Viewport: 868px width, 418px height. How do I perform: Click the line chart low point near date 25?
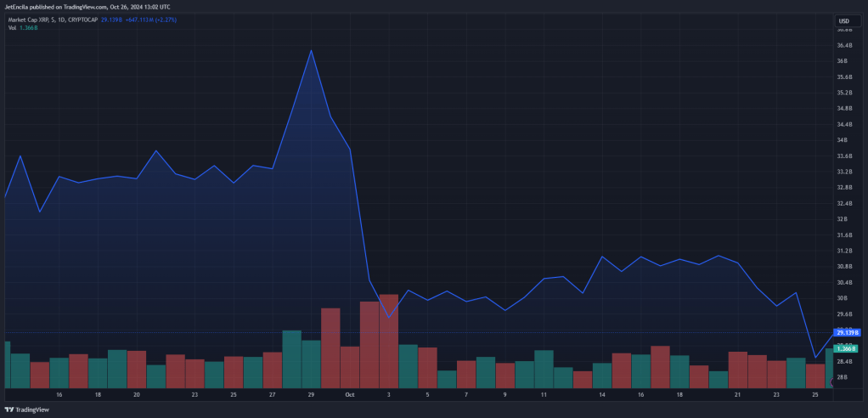(814, 358)
